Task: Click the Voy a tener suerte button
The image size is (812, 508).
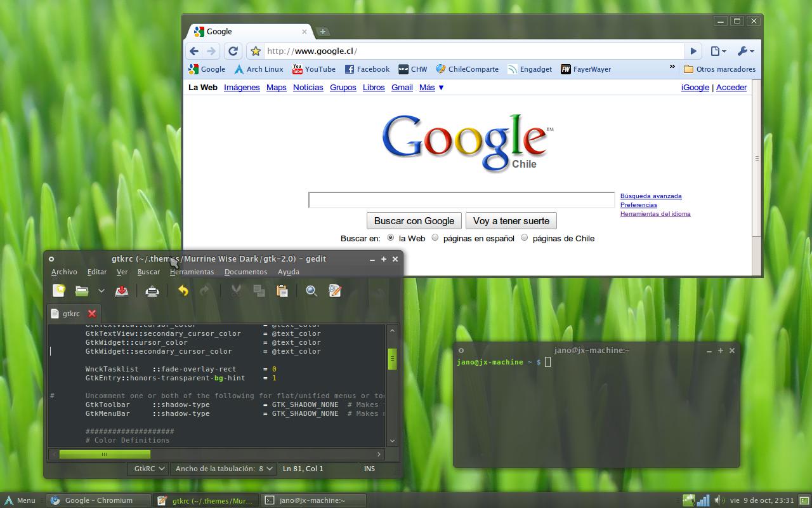Action: pyautogui.click(x=511, y=221)
